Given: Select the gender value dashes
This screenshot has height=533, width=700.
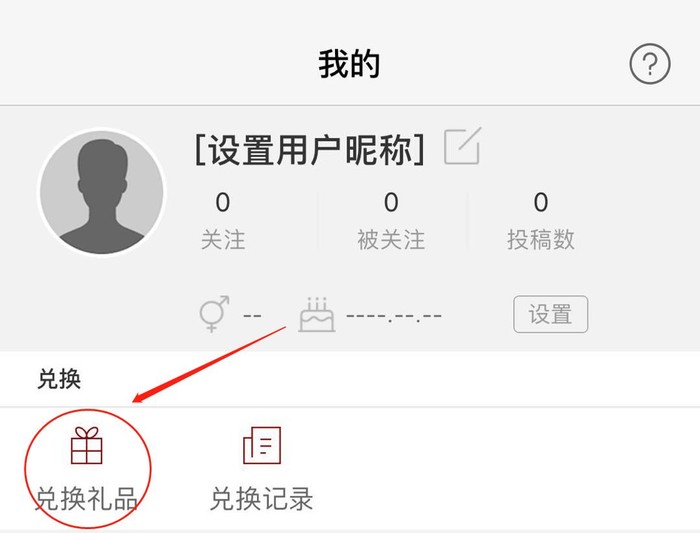Looking at the screenshot, I should (252, 316).
